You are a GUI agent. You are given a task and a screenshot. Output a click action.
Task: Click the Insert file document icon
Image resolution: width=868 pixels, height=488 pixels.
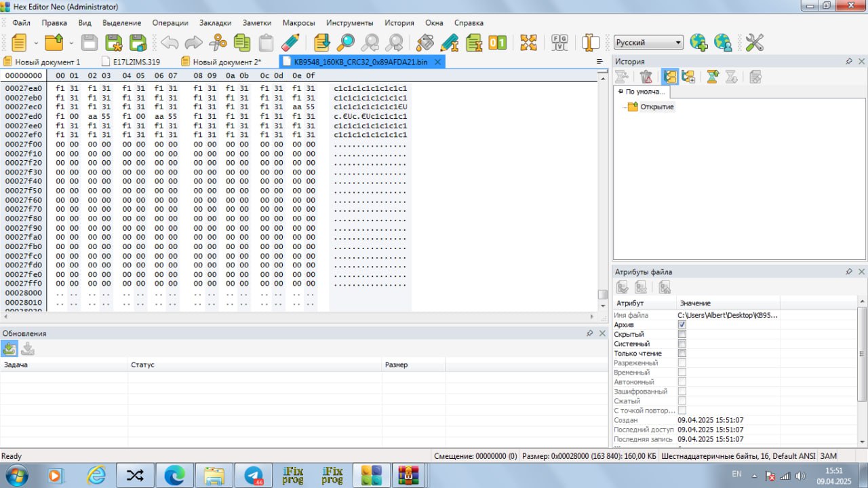point(474,43)
